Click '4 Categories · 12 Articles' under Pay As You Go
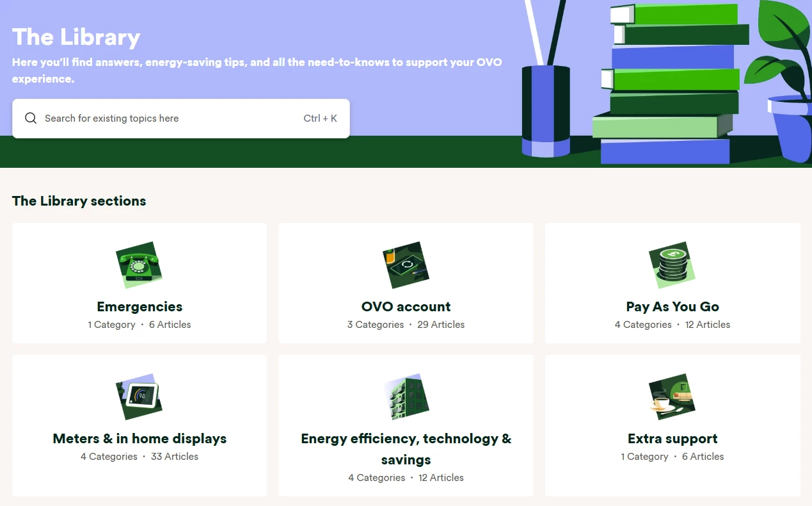The image size is (812, 506). (673, 325)
